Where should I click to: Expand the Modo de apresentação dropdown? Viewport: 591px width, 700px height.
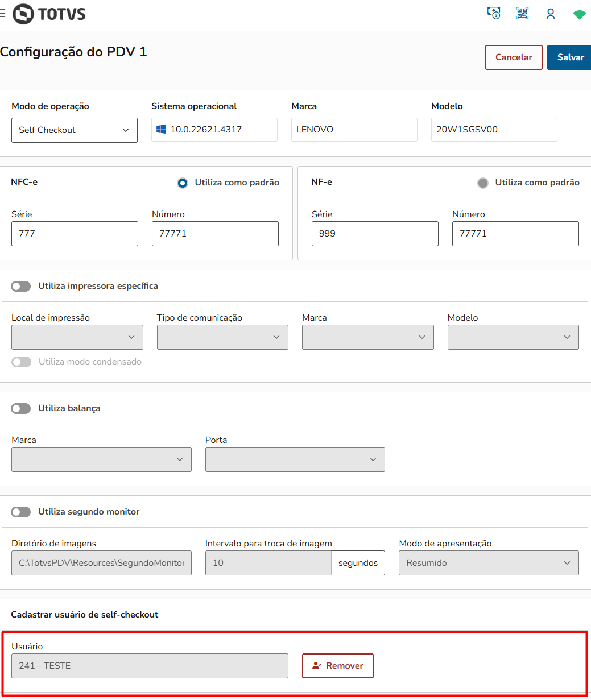click(489, 563)
